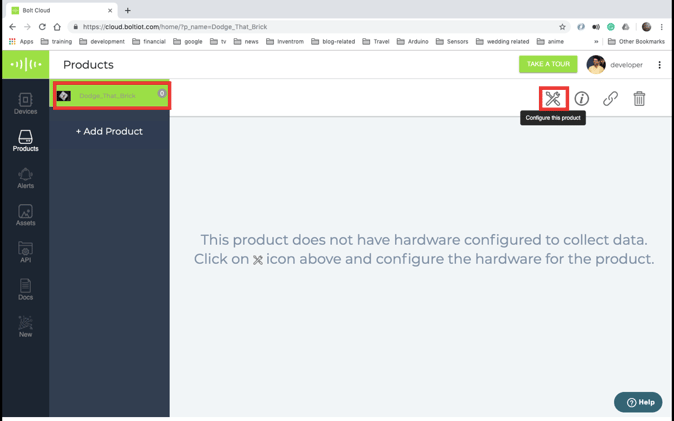Viewport: 674px width, 421px height.
Task: Open Assets in the sidebar
Action: coord(25,215)
